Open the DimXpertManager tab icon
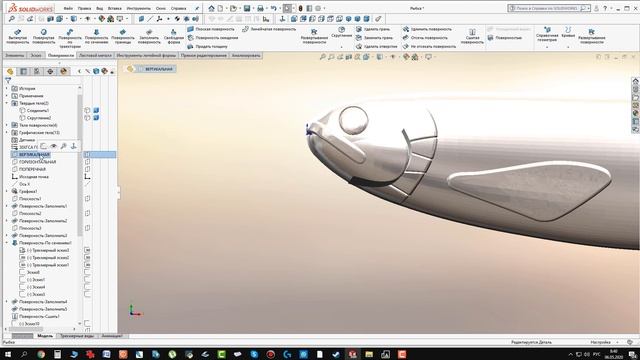The height and width of the screenshot is (360, 640). coord(50,71)
